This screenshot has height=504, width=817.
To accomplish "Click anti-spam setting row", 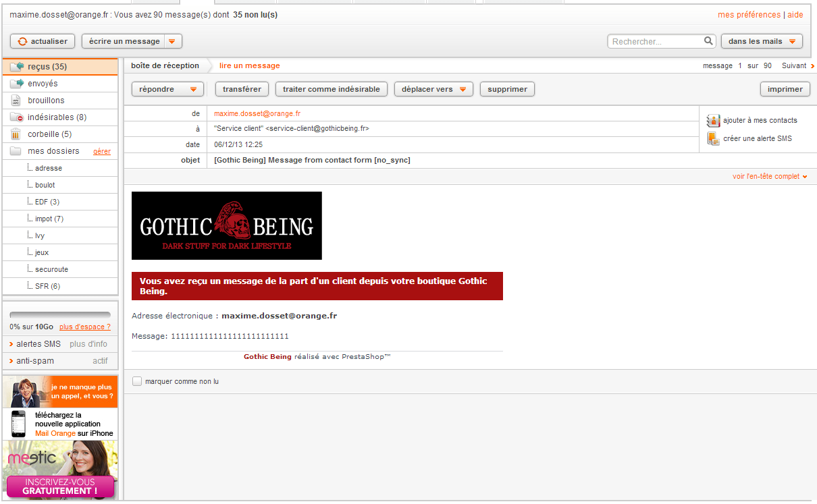I will [x=60, y=361].
